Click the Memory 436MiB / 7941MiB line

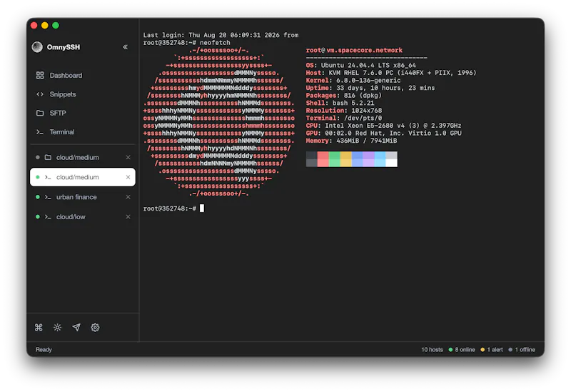(x=351, y=141)
